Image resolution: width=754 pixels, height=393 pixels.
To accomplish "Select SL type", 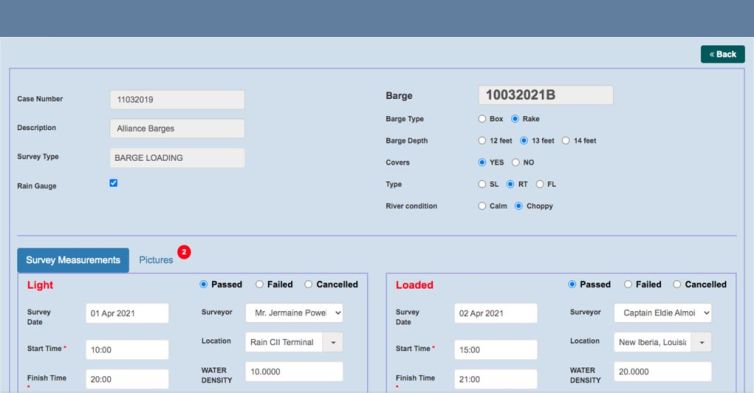I will 482,184.
